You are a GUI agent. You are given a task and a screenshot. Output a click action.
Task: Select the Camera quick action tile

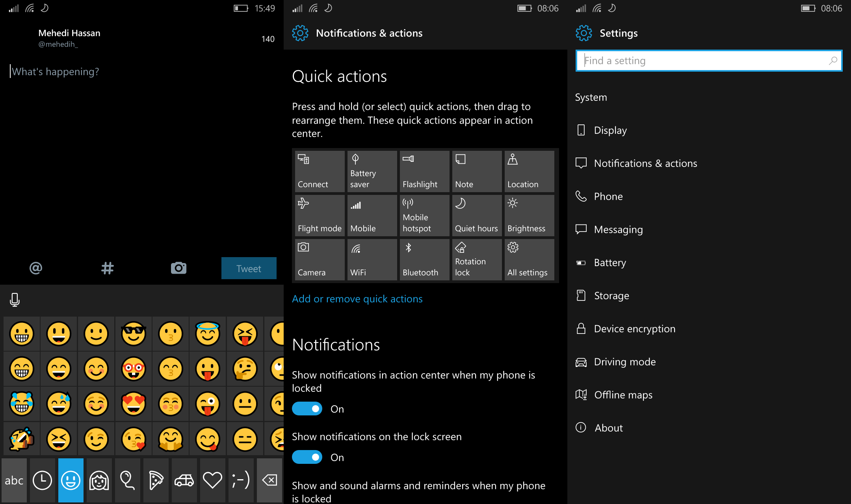[x=320, y=259]
